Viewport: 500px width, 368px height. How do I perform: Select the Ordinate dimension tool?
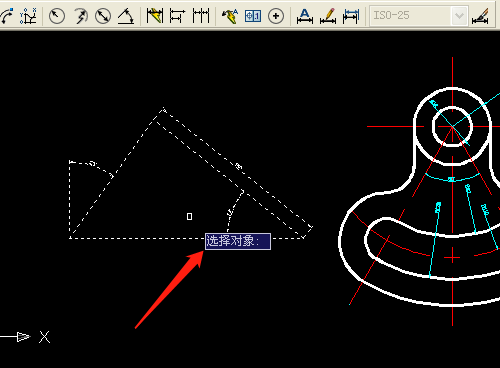coord(28,16)
